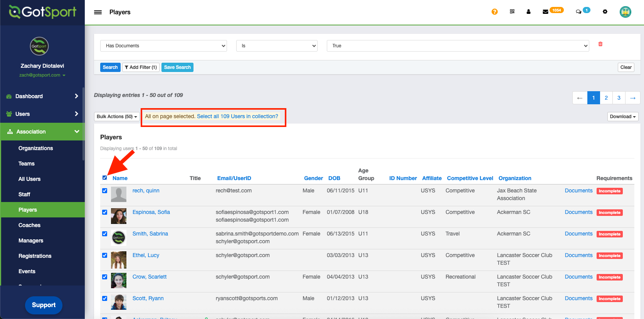The height and width of the screenshot is (319, 644).
Task: Open the Has Documents filter dropdown
Action: tap(163, 46)
